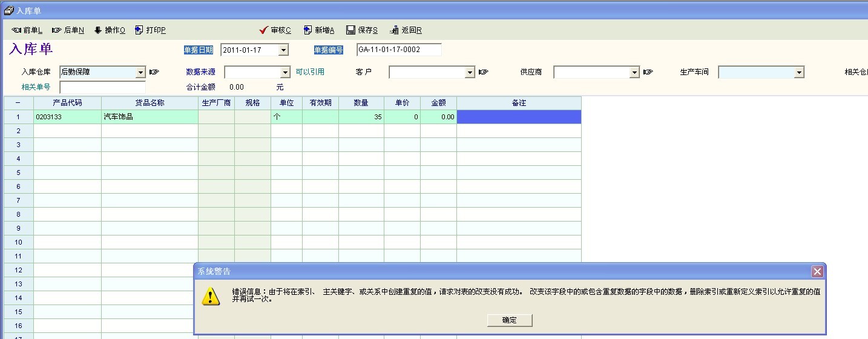Open the 数据来源 dropdown list

(x=286, y=73)
